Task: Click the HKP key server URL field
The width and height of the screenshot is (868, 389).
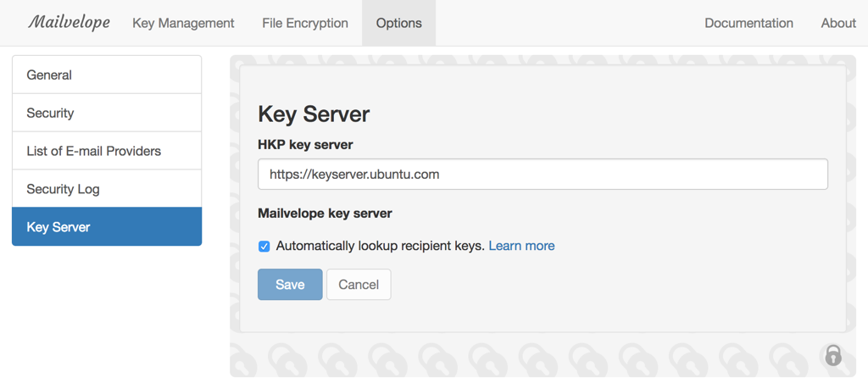Action: [542, 175]
